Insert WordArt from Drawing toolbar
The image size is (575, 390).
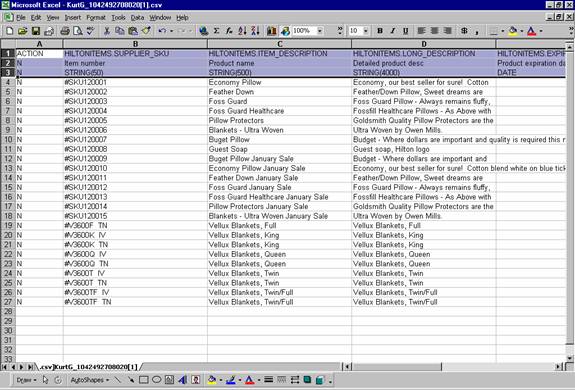click(x=183, y=380)
